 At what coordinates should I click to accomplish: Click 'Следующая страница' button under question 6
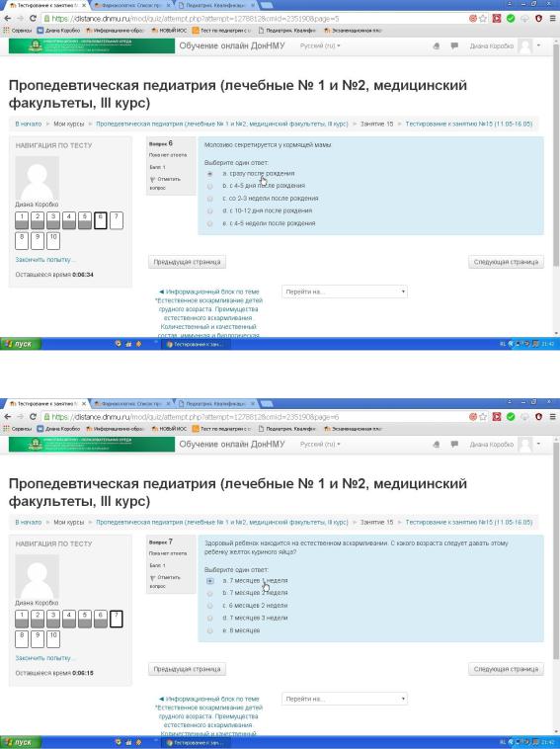[x=506, y=262]
